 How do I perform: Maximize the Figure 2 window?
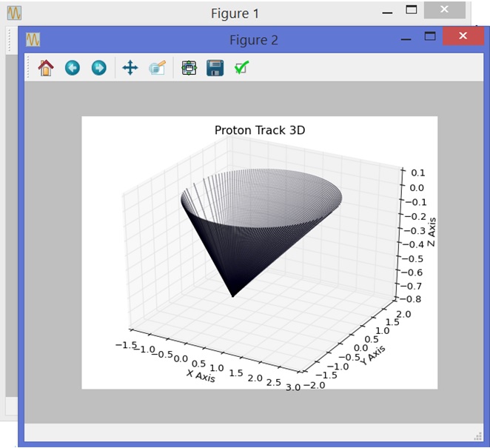click(x=429, y=36)
